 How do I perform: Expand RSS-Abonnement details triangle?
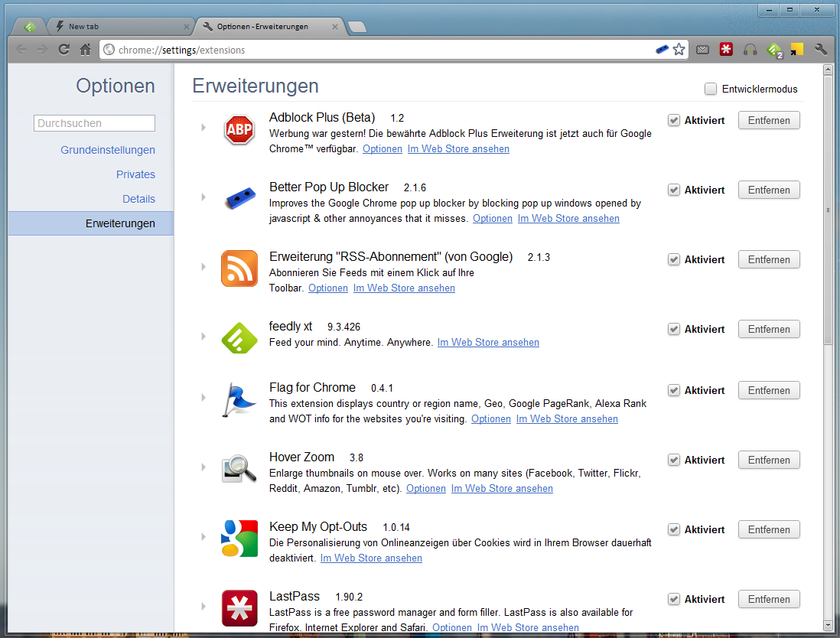203,267
